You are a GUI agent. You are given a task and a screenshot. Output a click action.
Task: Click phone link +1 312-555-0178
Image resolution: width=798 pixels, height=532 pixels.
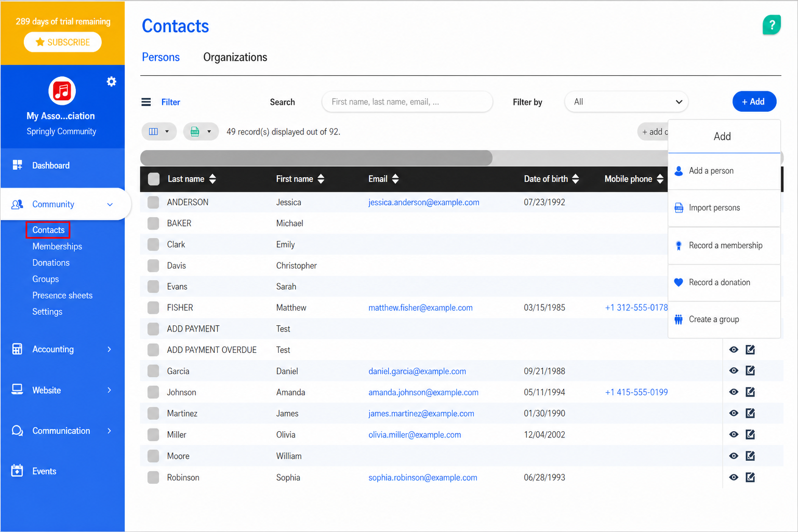tap(636, 308)
